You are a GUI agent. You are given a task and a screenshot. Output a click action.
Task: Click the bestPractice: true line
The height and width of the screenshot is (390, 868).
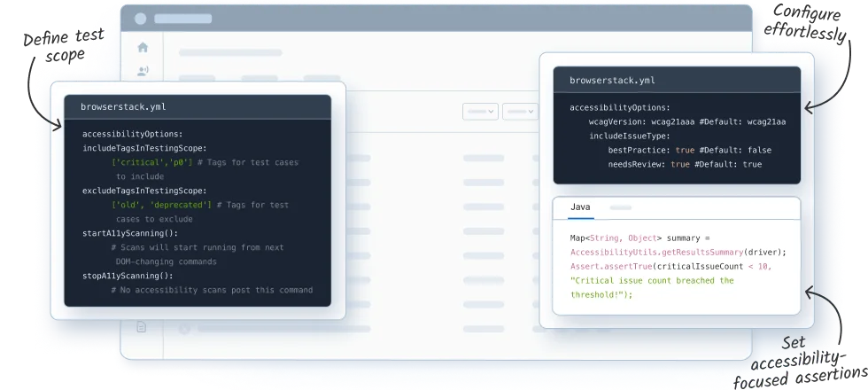pyautogui.click(x=690, y=150)
